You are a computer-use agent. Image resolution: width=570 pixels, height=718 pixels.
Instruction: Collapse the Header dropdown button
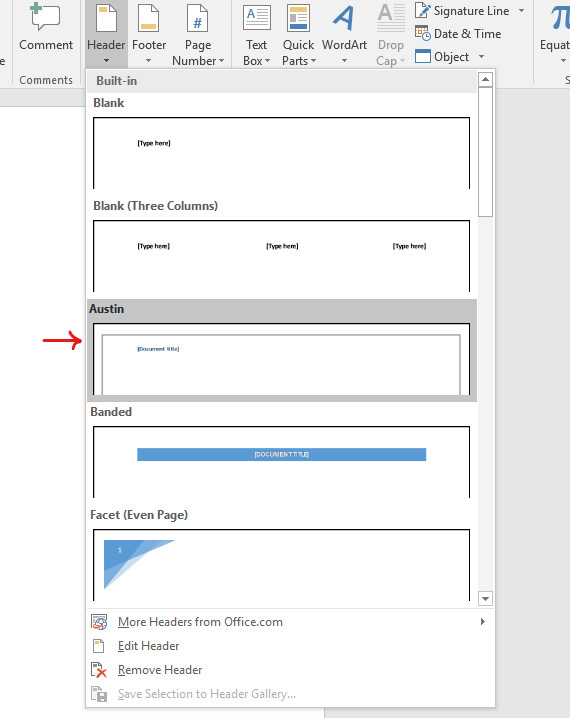click(106, 34)
